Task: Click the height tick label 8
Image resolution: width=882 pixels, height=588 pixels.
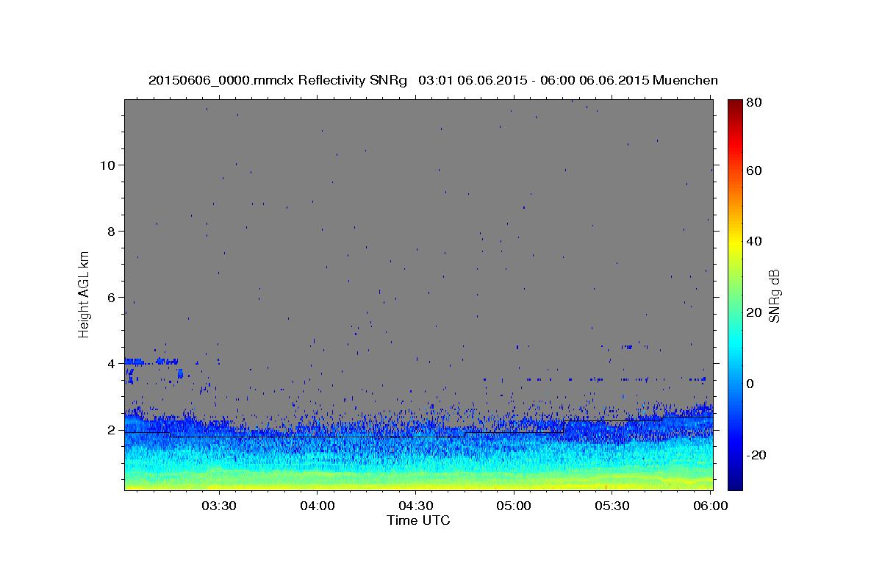Action: point(112,232)
